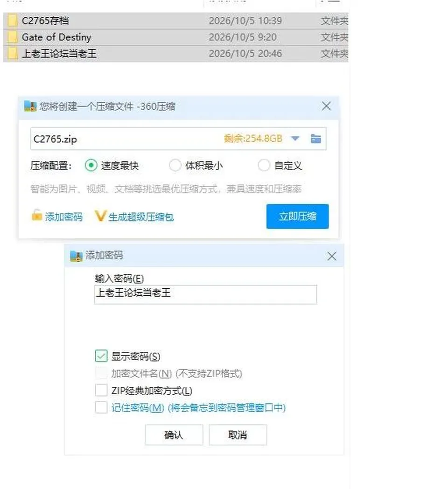Click the 360压缩 logo in the compression dialog title
This screenshot has width=448, height=489.
30,106
